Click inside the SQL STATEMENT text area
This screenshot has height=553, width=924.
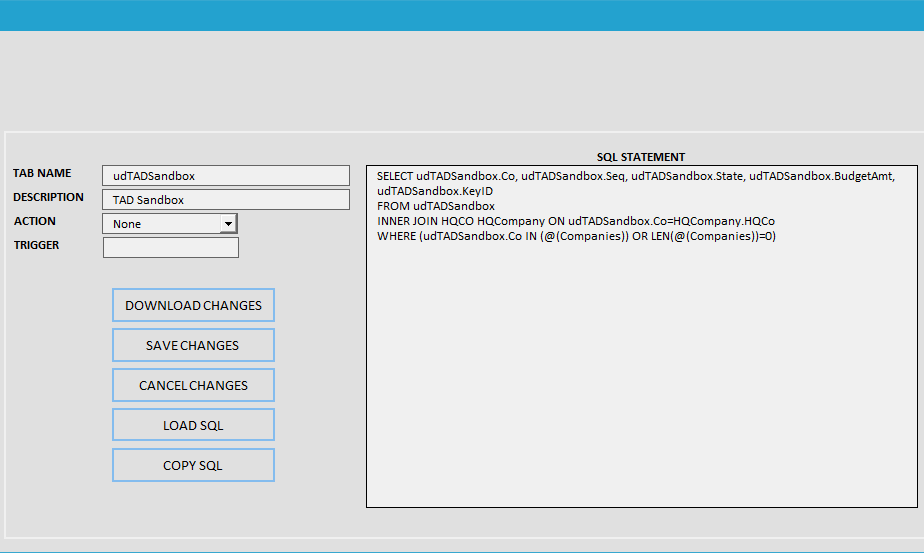click(x=642, y=336)
